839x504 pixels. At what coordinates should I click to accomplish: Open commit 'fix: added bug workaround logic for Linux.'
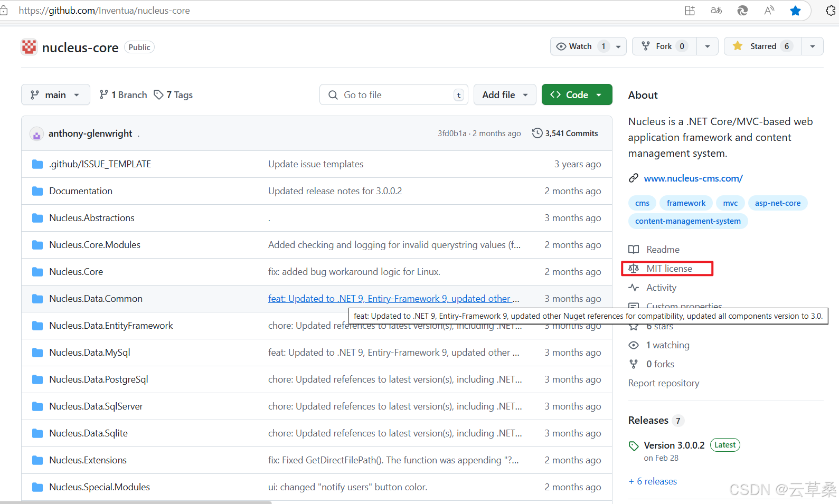point(354,272)
